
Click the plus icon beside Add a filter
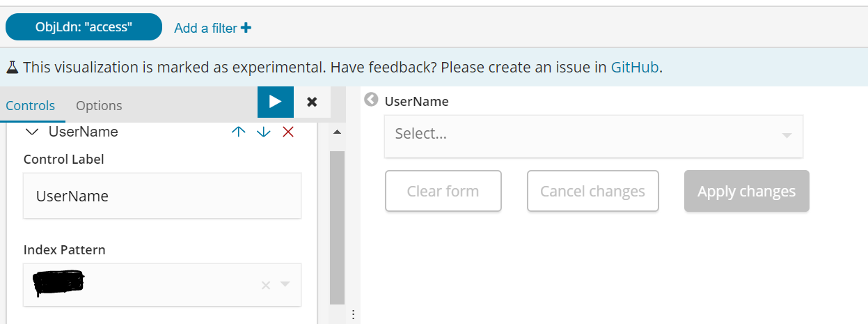tap(246, 28)
